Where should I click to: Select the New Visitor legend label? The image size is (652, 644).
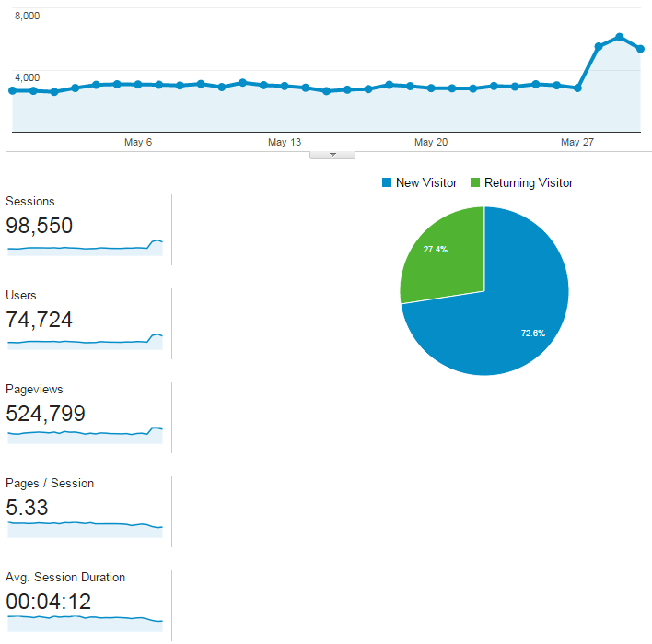(425, 183)
